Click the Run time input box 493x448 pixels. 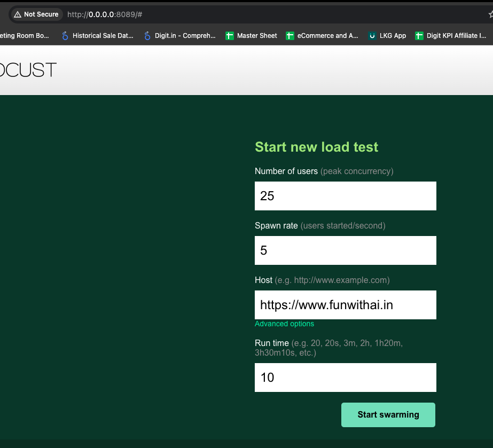[345, 378]
